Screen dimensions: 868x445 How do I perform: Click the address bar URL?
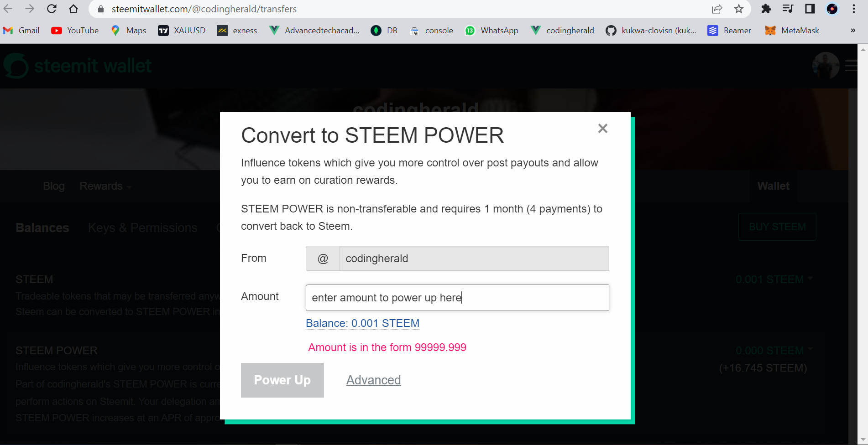click(x=204, y=9)
